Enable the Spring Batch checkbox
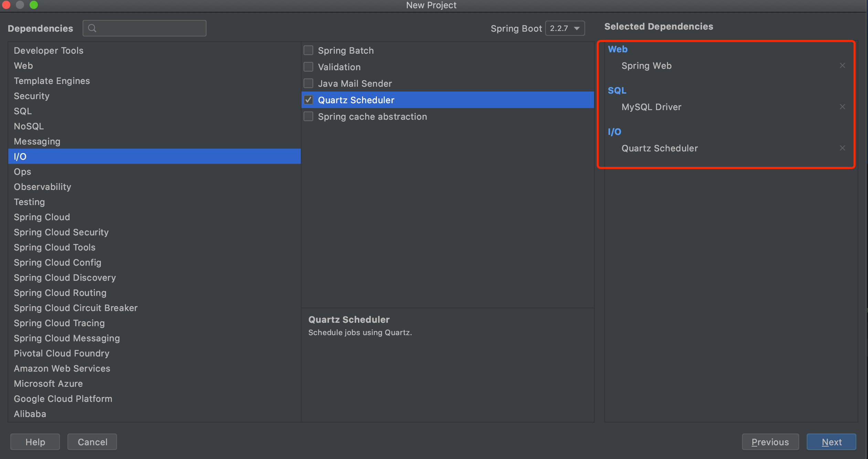Image resolution: width=868 pixels, height=459 pixels. tap(308, 51)
